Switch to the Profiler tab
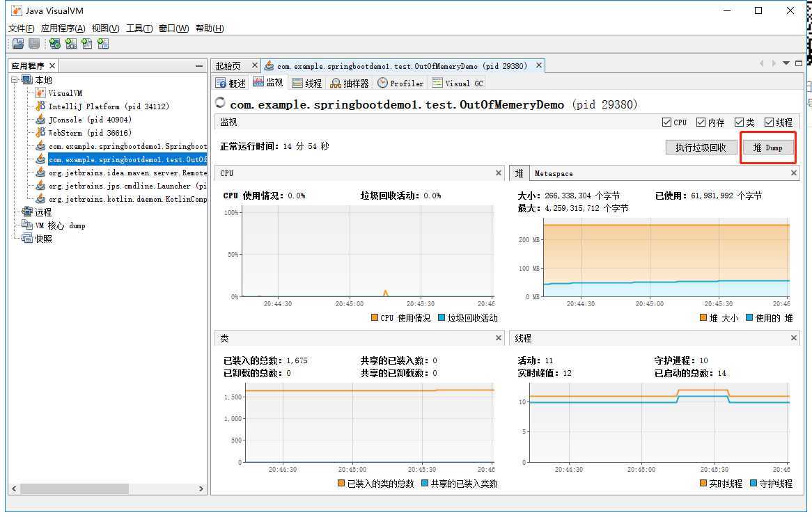 click(x=400, y=83)
